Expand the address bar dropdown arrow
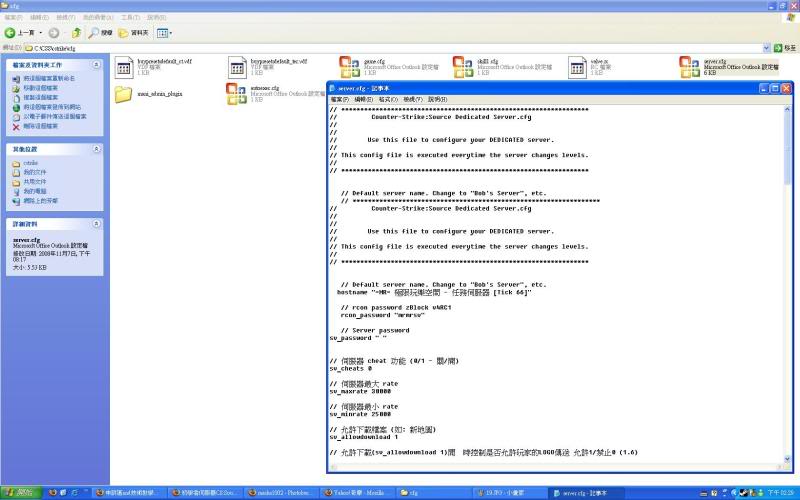This screenshot has width=800, height=500. (x=766, y=47)
